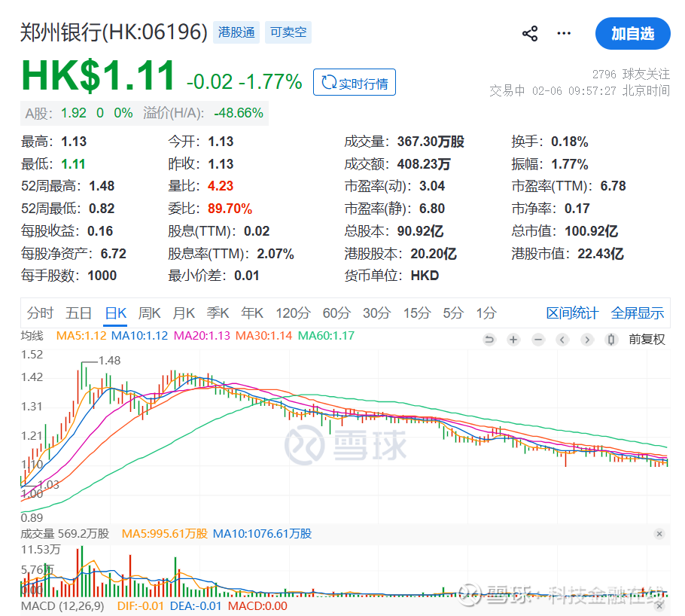The height and width of the screenshot is (616, 685).
Task: Select the 月K chart tab
Action: [x=184, y=313]
